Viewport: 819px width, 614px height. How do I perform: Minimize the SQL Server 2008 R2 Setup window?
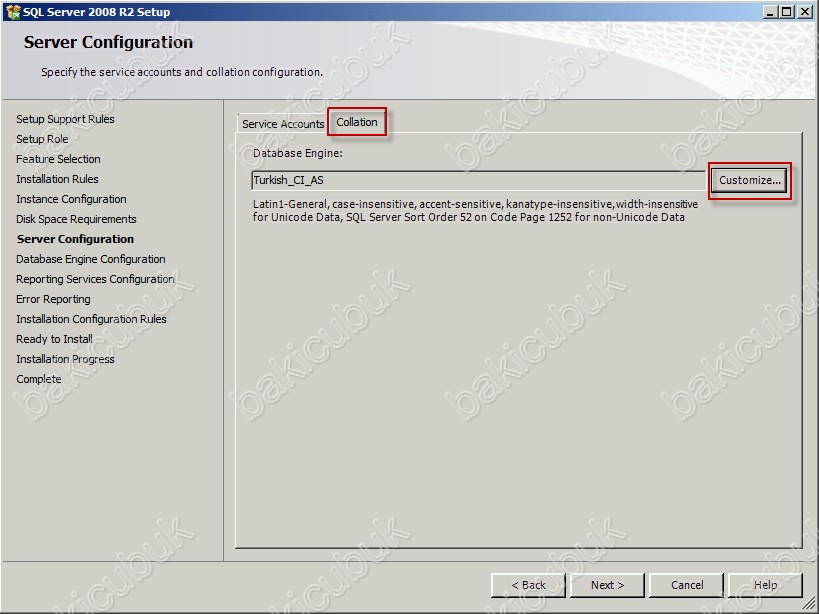769,11
